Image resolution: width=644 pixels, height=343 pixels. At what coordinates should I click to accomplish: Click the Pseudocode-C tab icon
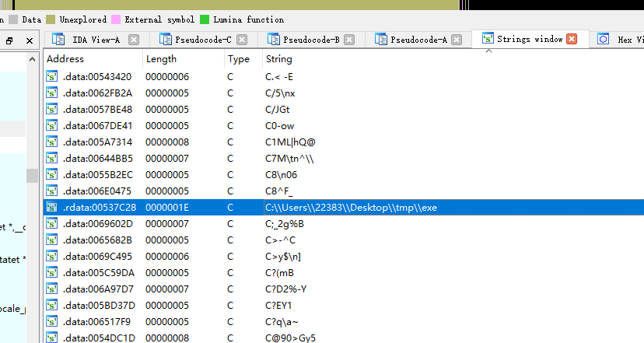click(165, 40)
